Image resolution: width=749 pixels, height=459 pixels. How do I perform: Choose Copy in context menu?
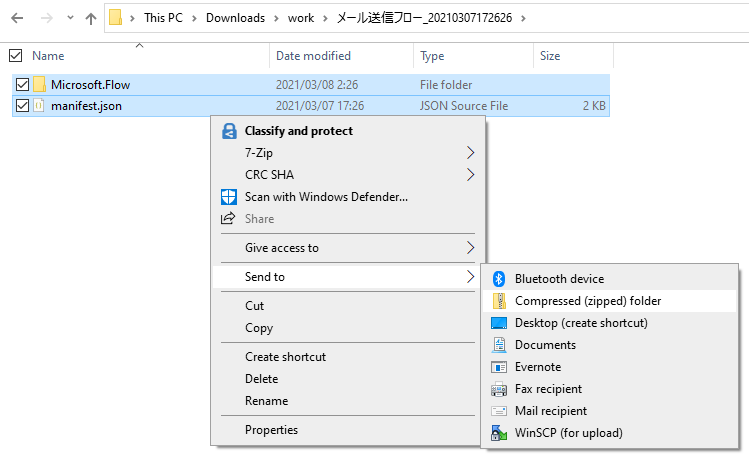point(259,328)
